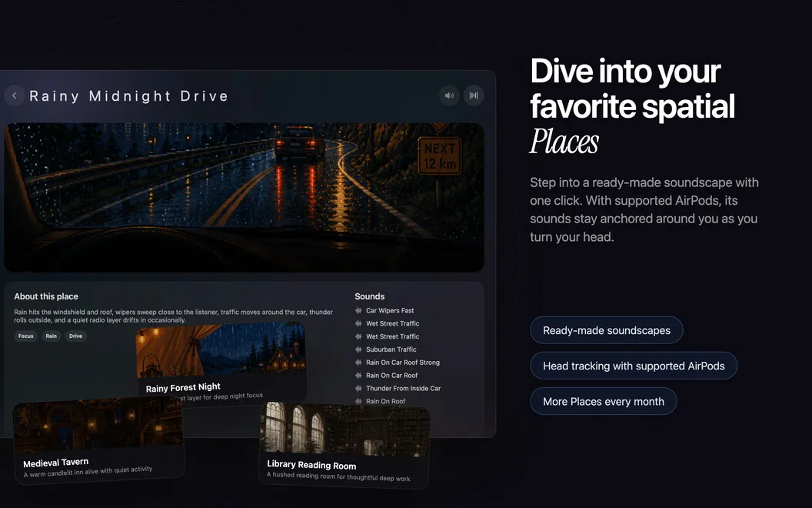Click the waveform icon beside Car Wipers Fast

point(358,310)
